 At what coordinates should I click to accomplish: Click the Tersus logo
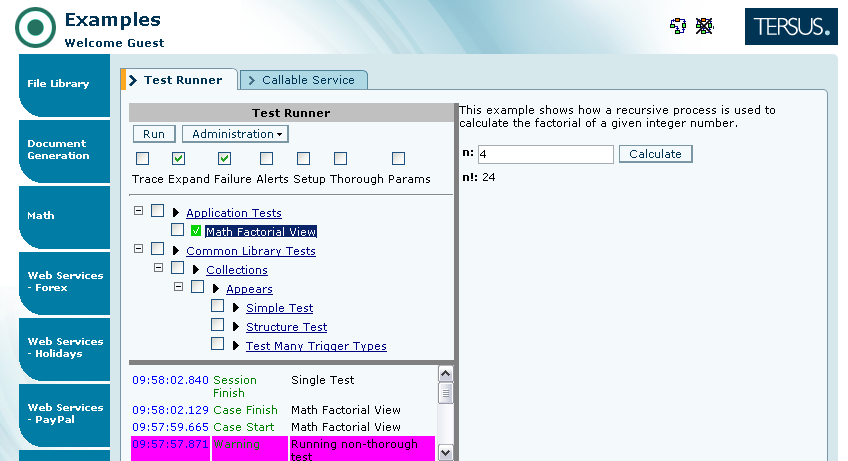(x=790, y=27)
